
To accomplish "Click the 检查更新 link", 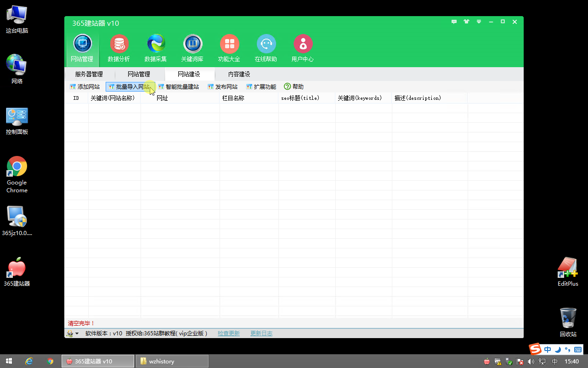I will click(229, 333).
